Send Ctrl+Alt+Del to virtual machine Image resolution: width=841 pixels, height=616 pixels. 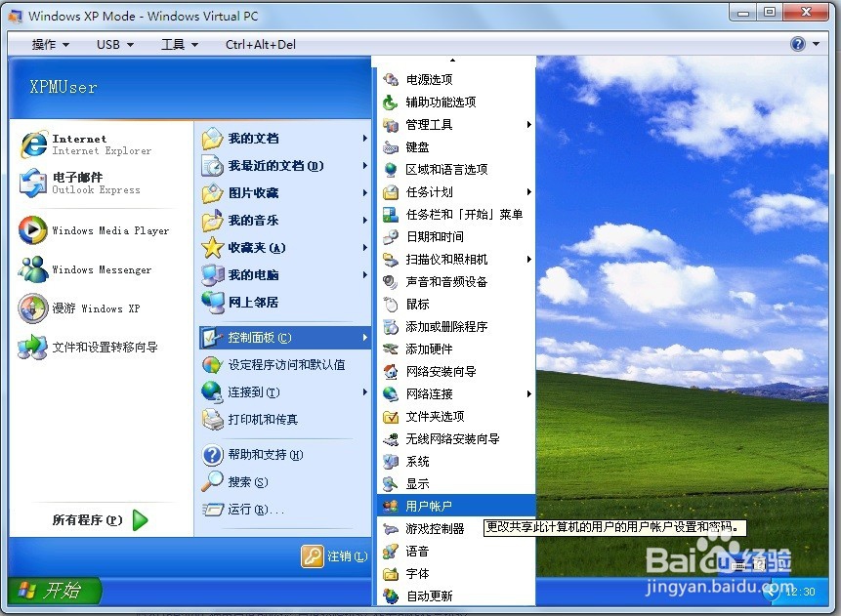pos(260,45)
